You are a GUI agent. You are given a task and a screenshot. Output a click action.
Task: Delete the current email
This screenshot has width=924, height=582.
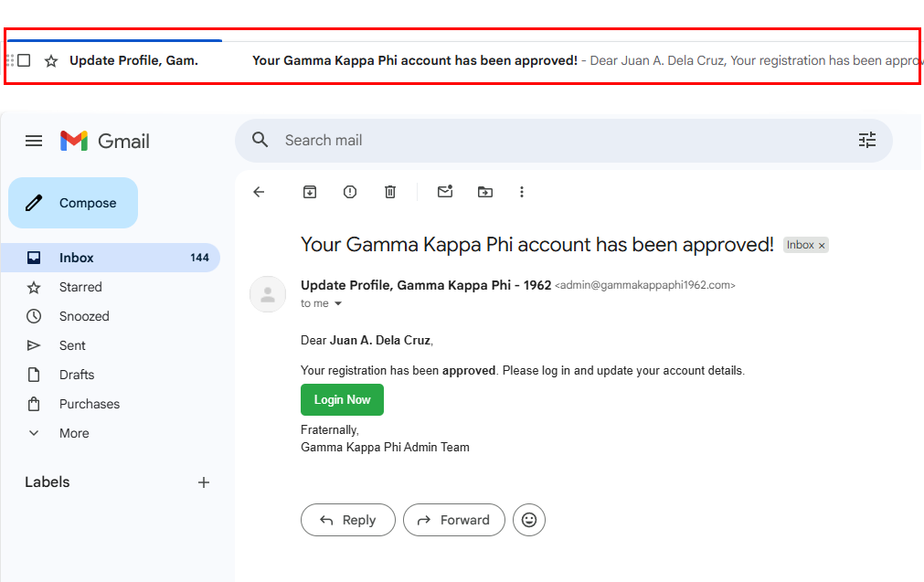[x=389, y=192]
